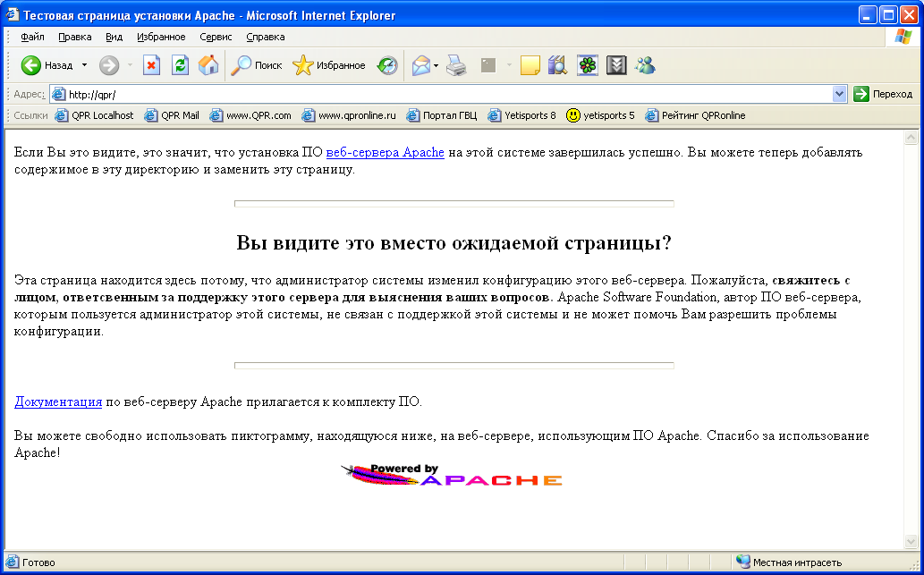Click the Print printer icon

pyautogui.click(x=457, y=65)
